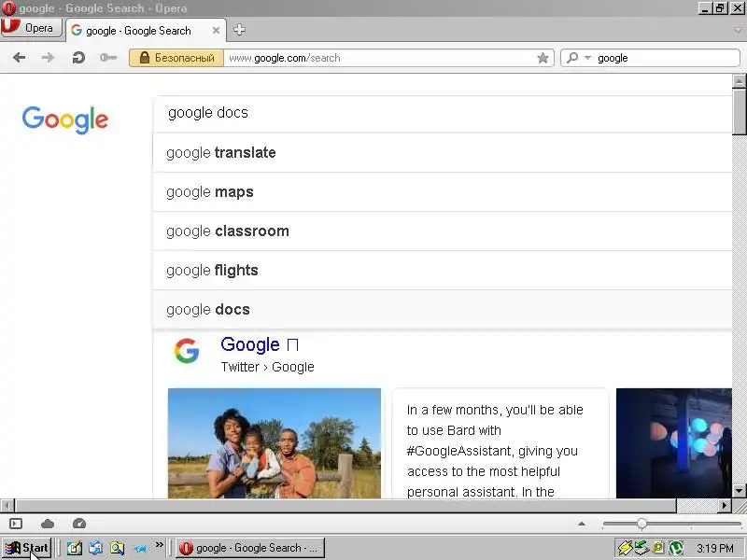Open the Bard with #GoogleAssistant tweet card
This screenshot has width=747, height=560.
pos(500,443)
